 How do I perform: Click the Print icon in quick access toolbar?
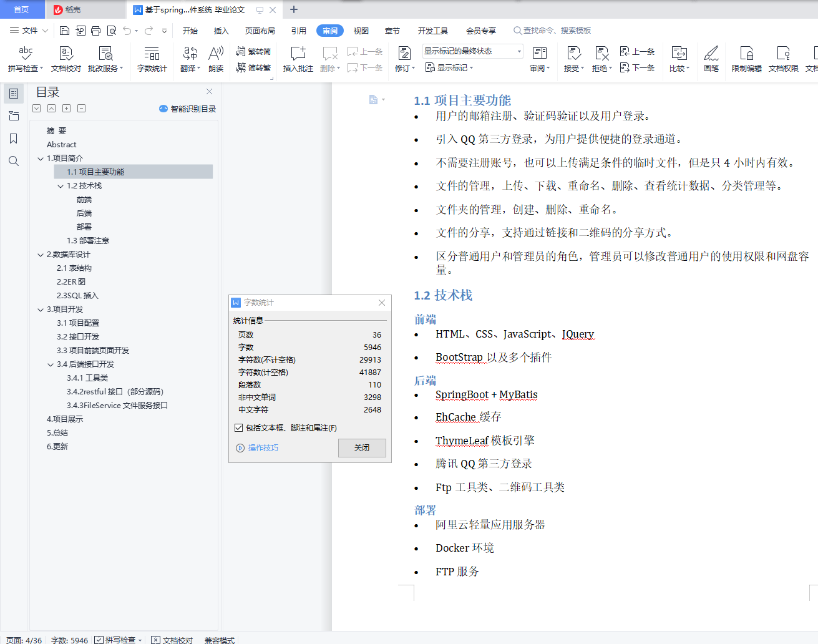point(95,31)
